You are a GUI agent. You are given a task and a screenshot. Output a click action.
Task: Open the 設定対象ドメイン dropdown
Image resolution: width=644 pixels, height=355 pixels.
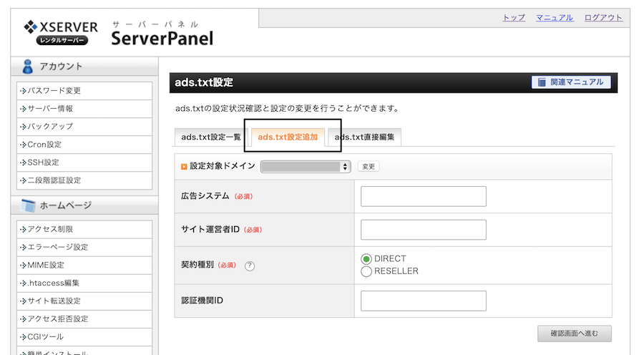306,166
